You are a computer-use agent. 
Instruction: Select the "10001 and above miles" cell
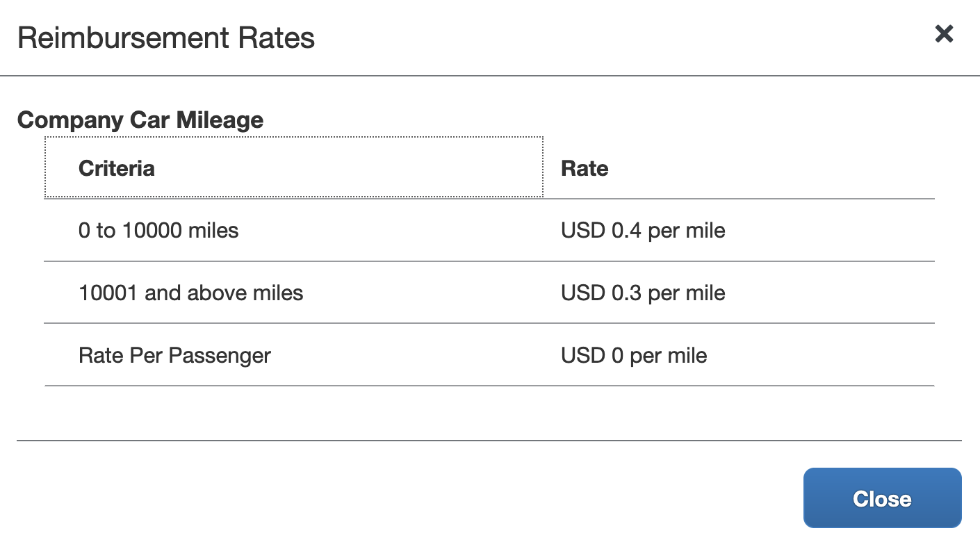tap(191, 293)
